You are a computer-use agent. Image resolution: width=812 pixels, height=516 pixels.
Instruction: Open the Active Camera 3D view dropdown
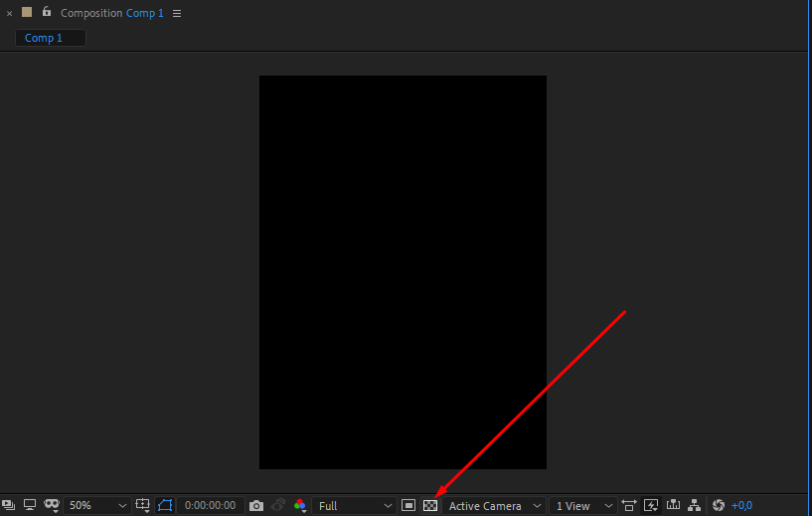(495, 506)
